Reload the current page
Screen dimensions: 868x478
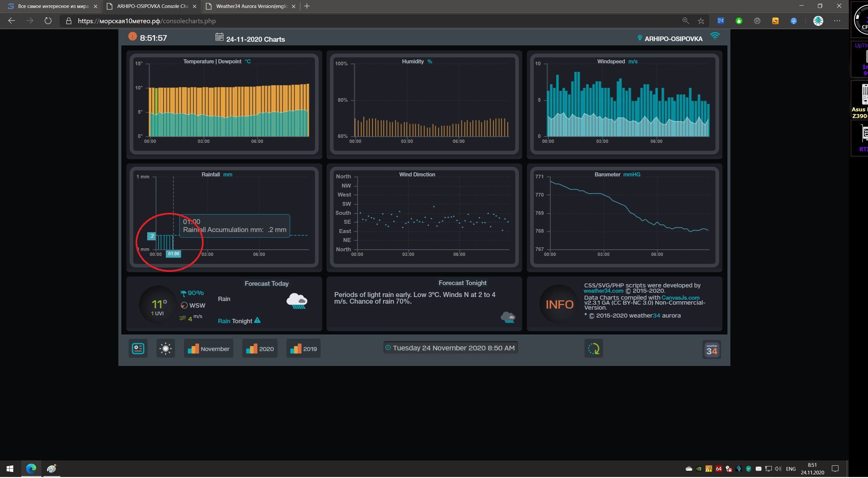coord(48,21)
